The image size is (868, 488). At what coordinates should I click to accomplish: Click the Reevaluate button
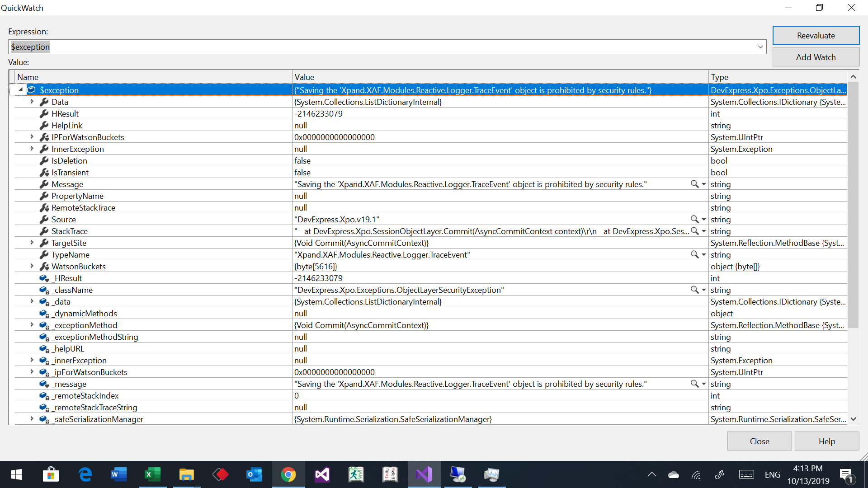point(816,35)
